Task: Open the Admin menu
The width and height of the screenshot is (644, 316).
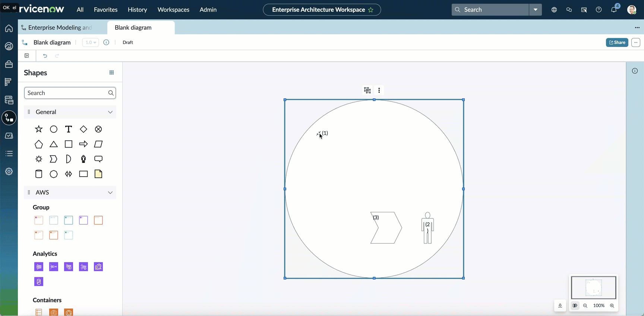Action: [208, 10]
